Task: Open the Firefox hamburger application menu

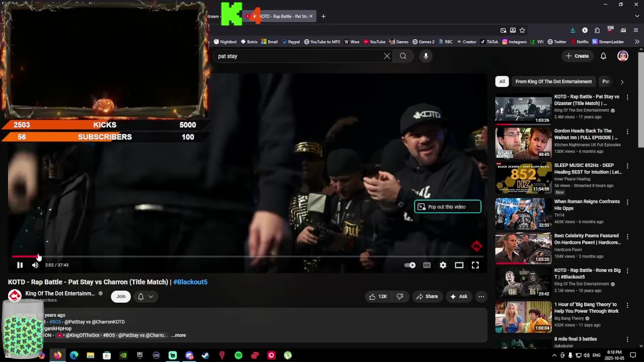Action: (635, 30)
